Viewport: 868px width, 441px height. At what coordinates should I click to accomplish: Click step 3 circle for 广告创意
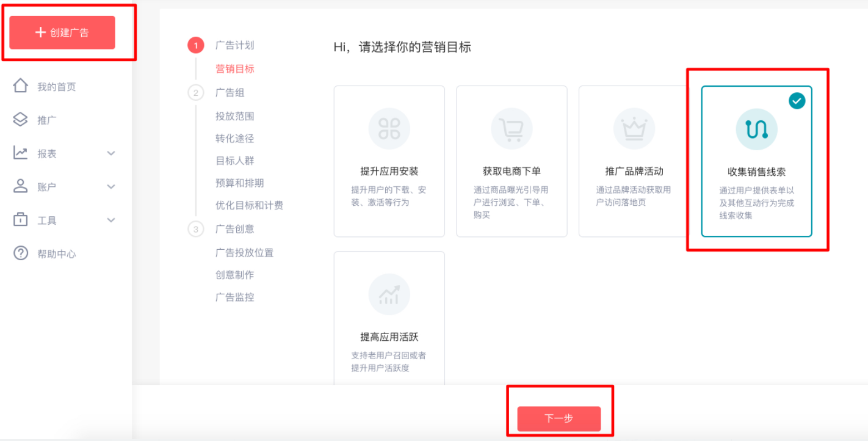[x=195, y=229]
